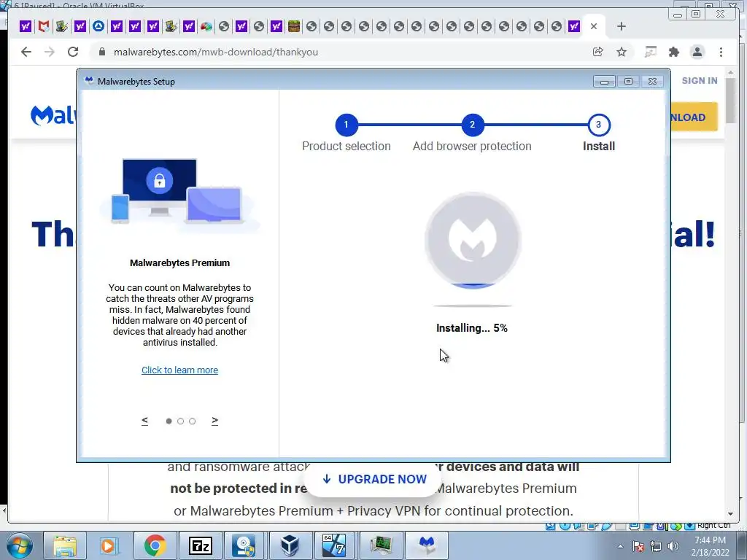The width and height of the screenshot is (747, 560).
Task: Open Windows Explorer from the taskbar
Action: pos(65,545)
